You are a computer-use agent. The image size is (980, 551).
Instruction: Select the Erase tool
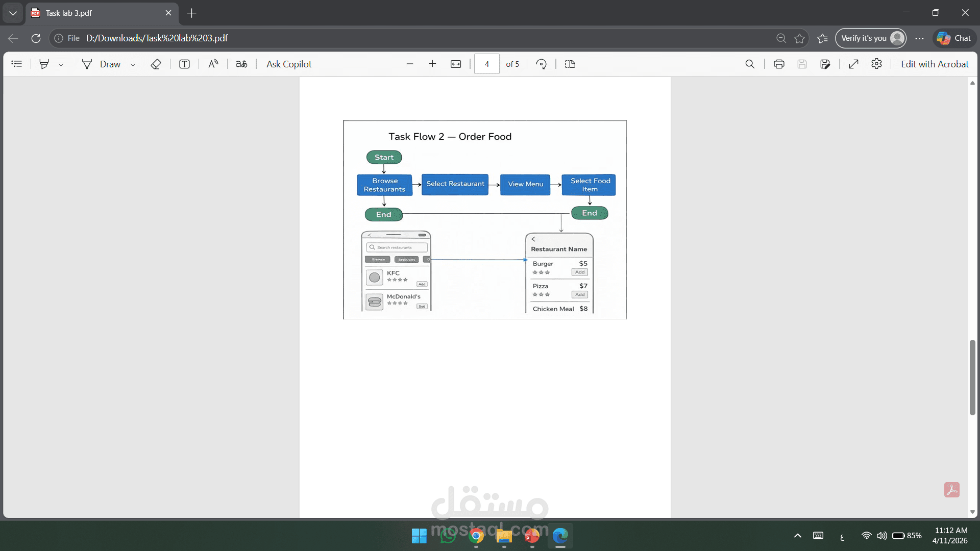click(156, 64)
